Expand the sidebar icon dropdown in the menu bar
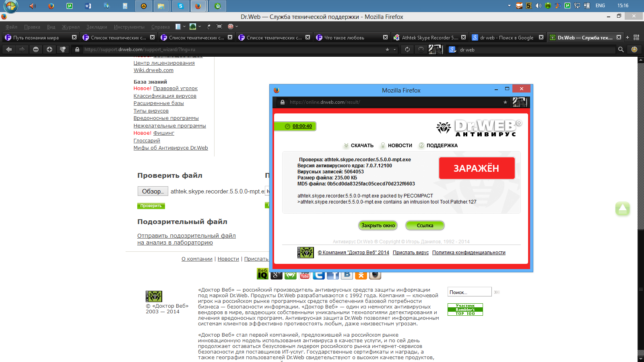Viewport: 644px width, 362px height. point(184,27)
